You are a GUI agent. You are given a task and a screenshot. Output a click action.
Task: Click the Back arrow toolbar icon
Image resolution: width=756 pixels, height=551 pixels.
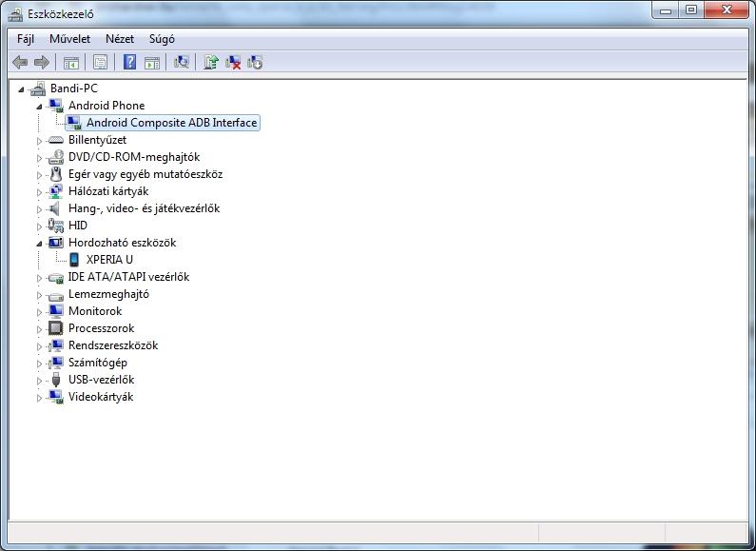(x=20, y=62)
